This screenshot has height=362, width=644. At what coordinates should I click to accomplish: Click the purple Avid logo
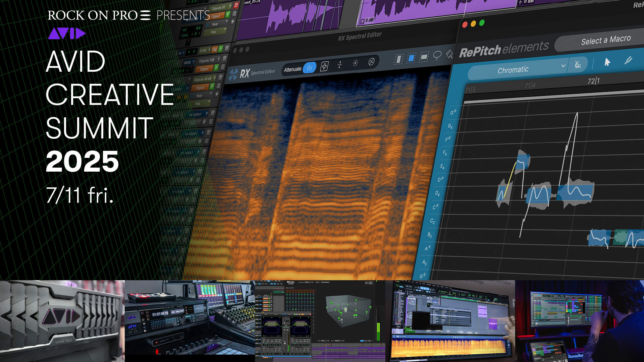pos(67,34)
